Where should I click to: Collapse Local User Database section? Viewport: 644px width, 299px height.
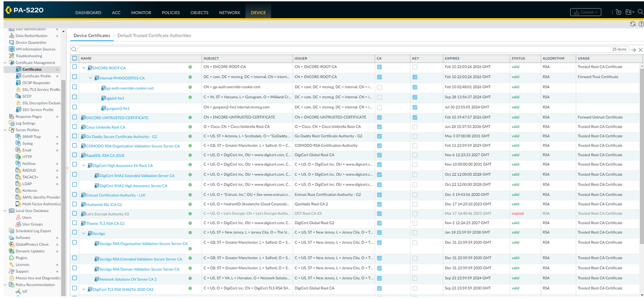click(6, 211)
